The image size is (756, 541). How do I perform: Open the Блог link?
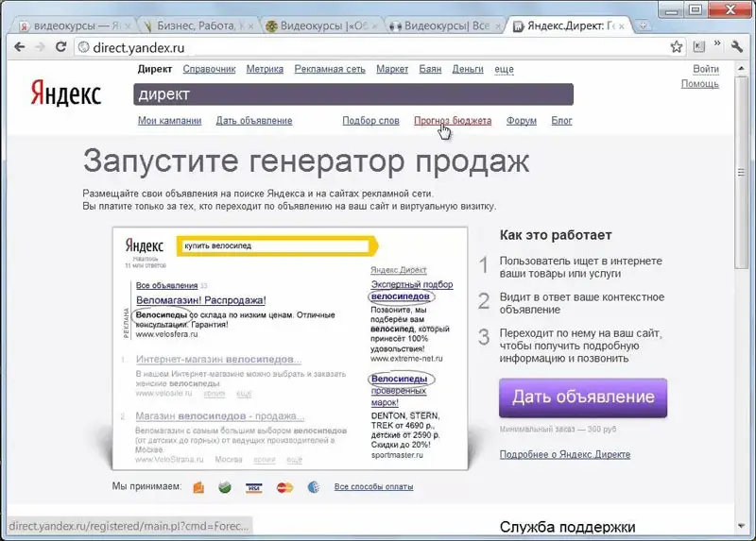(x=561, y=121)
